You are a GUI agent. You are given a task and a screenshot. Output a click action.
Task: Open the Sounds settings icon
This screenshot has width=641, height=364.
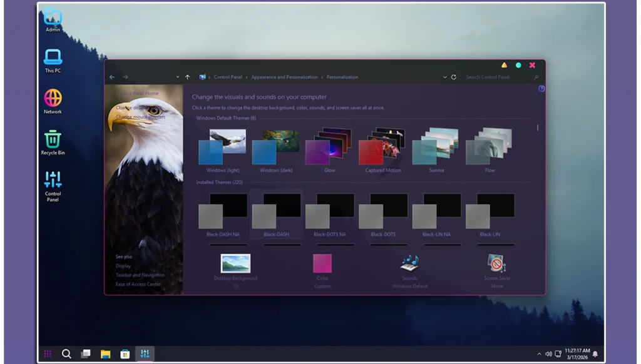pos(410,263)
